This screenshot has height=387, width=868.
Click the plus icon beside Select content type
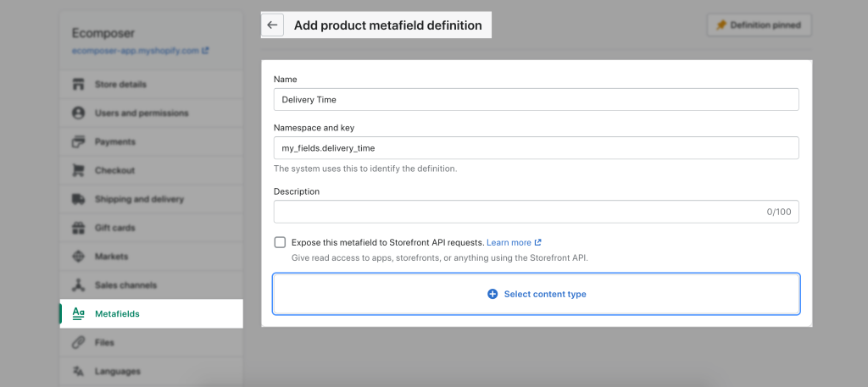[492, 294]
